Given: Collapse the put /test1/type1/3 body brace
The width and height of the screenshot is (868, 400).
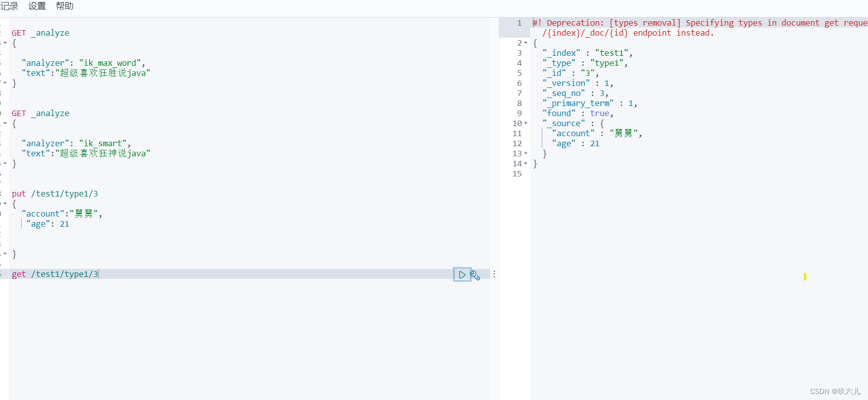Looking at the screenshot, I should pyautogui.click(x=5, y=204).
